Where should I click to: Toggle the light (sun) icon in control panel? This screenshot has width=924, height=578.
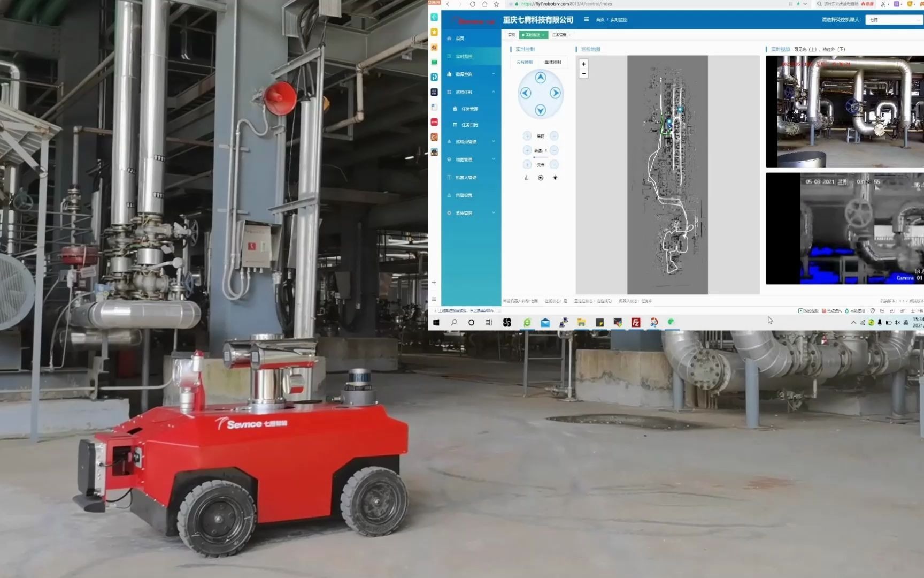coord(555,178)
